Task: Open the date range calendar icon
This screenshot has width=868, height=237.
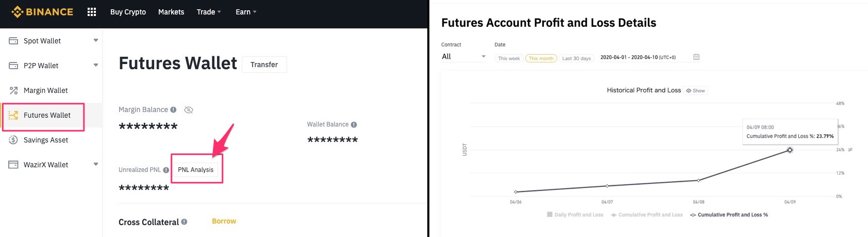Action: (696, 57)
